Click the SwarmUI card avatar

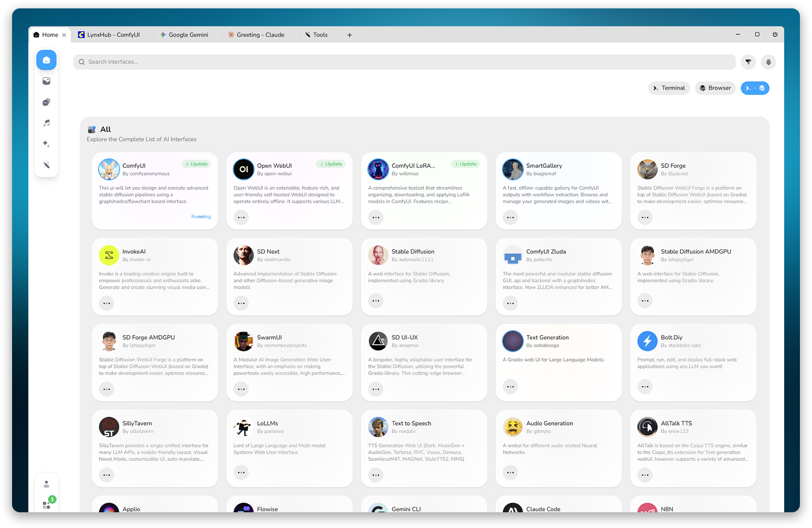[x=243, y=341]
